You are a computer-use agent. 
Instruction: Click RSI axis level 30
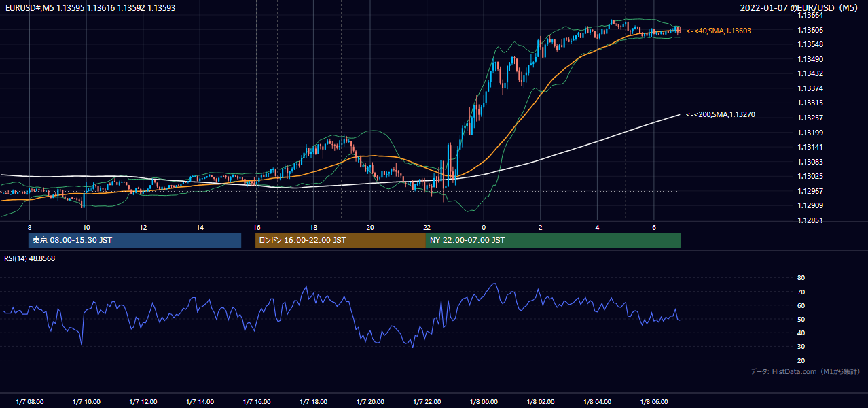point(801,347)
